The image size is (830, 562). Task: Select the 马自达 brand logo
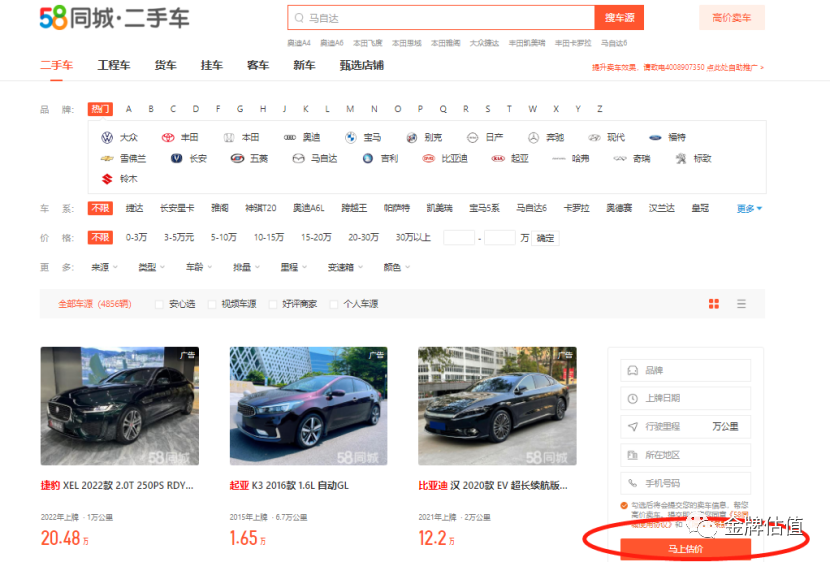299,158
